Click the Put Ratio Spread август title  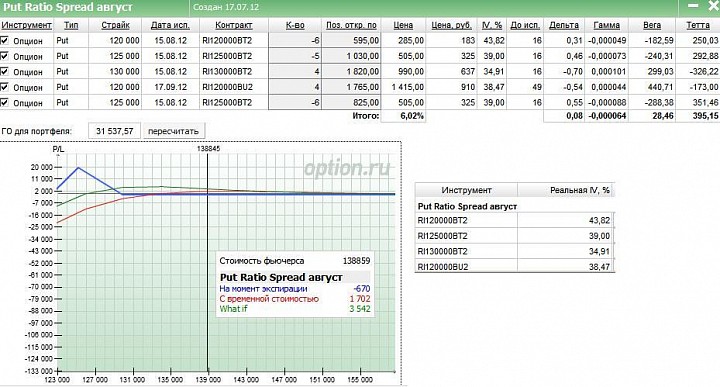pyautogui.click(x=68, y=7)
